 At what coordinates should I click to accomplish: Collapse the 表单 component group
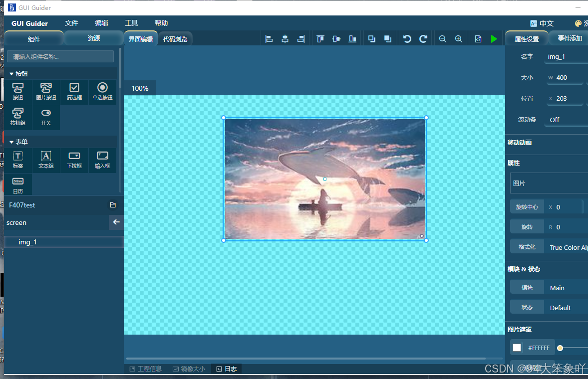(11, 142)
